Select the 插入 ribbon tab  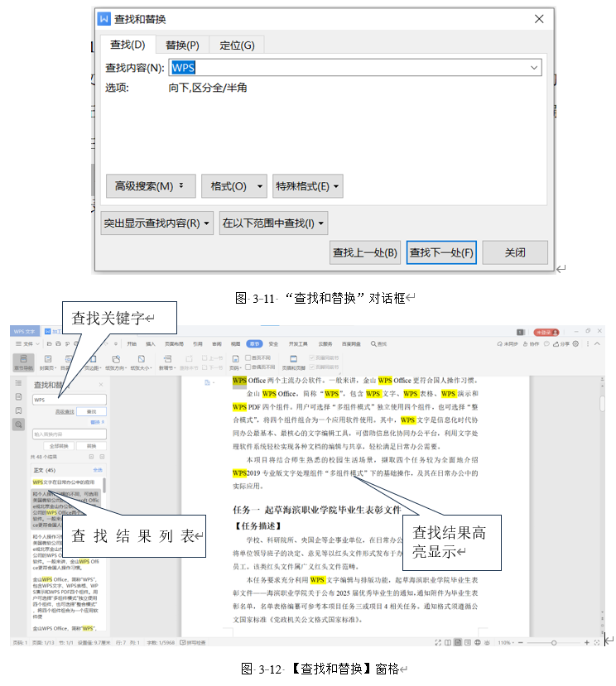[151, 344]
